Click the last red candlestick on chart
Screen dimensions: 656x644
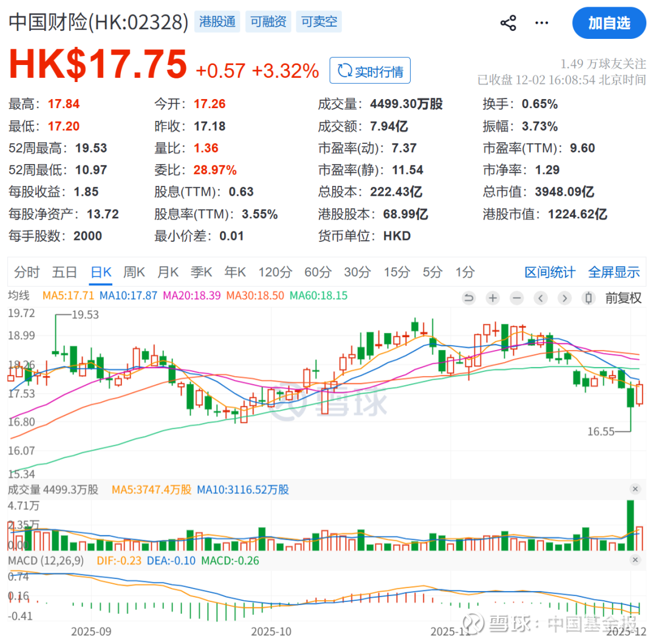(x=639, y=394)
